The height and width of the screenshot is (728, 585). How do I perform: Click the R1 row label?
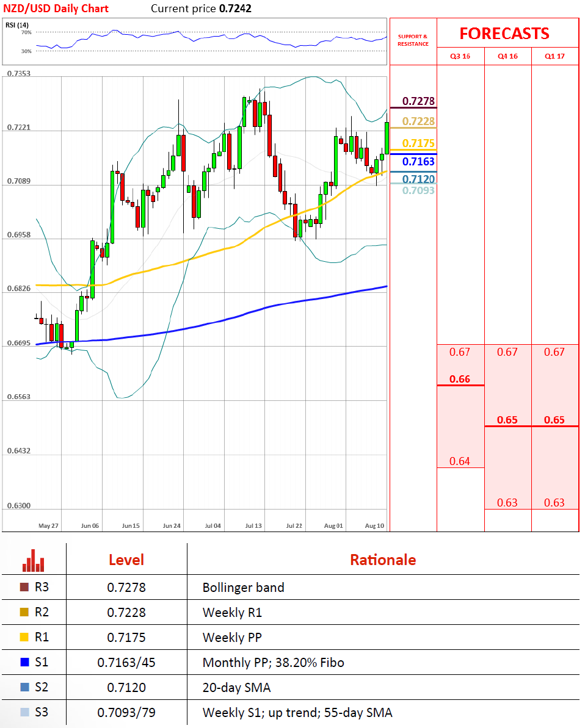point(42,638)
